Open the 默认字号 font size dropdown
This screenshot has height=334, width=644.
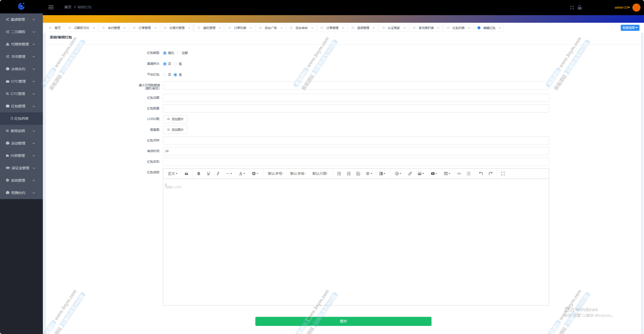click(276, 174)
